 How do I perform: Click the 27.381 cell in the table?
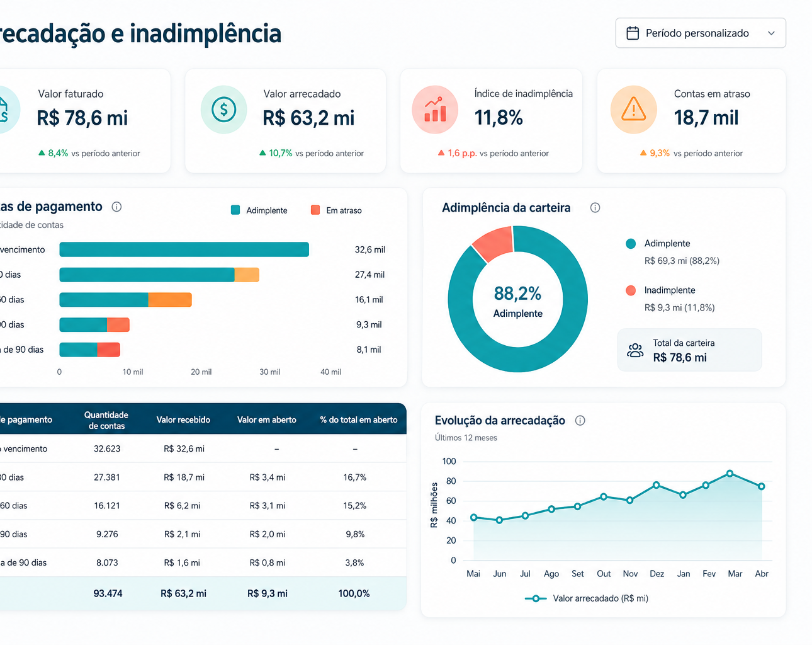(x=107, y=477)
